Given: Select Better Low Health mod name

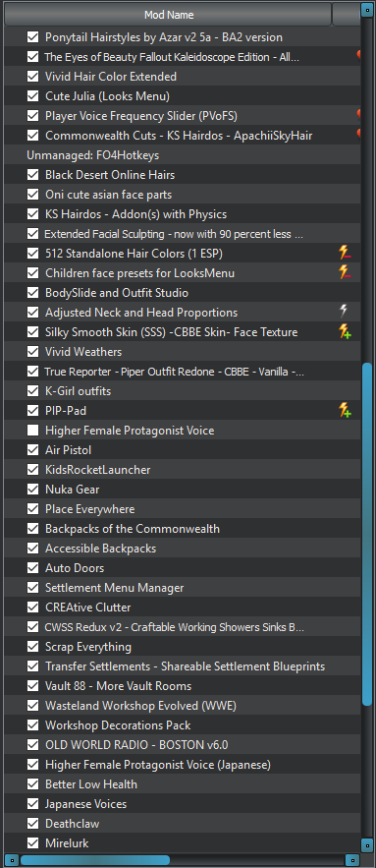Looking at the screenshot, I should tap(91, 784).
